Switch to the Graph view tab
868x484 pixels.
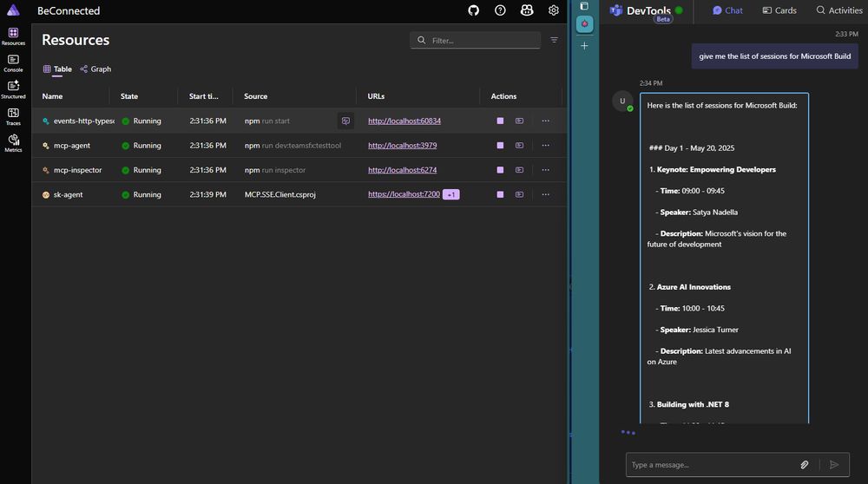95,69
